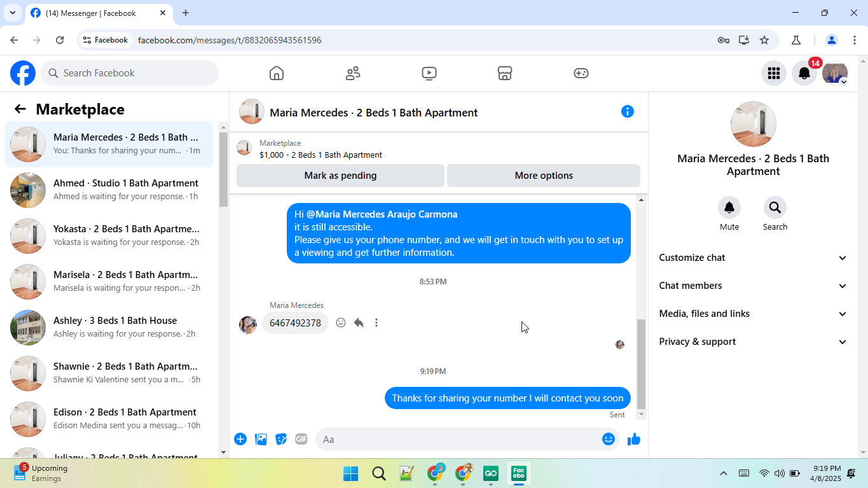Reload the page in the browser
The width and height of the screenshot is (868, 488).
point(60,40)
